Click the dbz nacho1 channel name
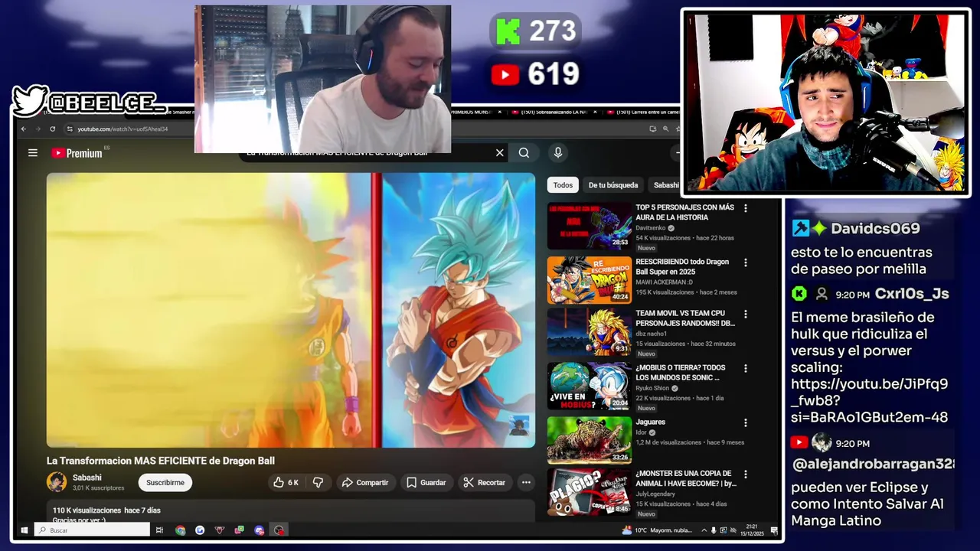The height and width of the screenshot is (551, 980). tap(651, 334)
